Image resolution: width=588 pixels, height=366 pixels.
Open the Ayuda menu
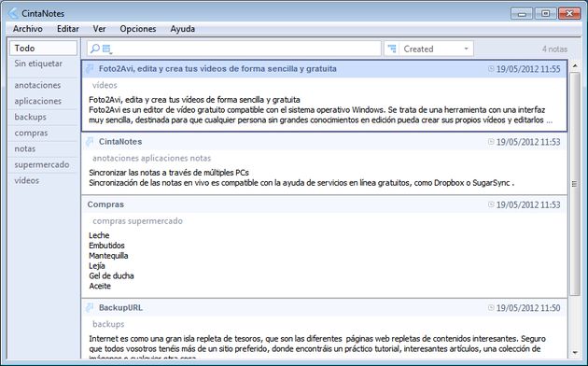pos(183,29)
